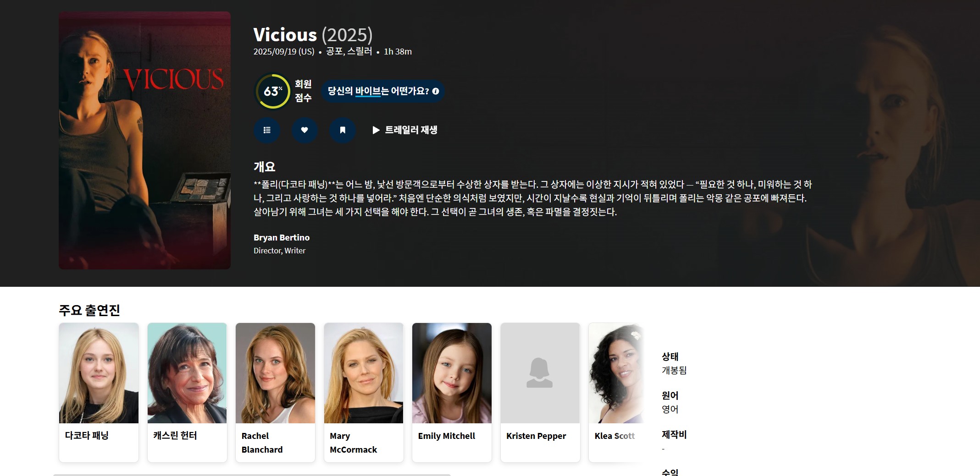Play the trailer (트레일러 재생)

(404, 130)
